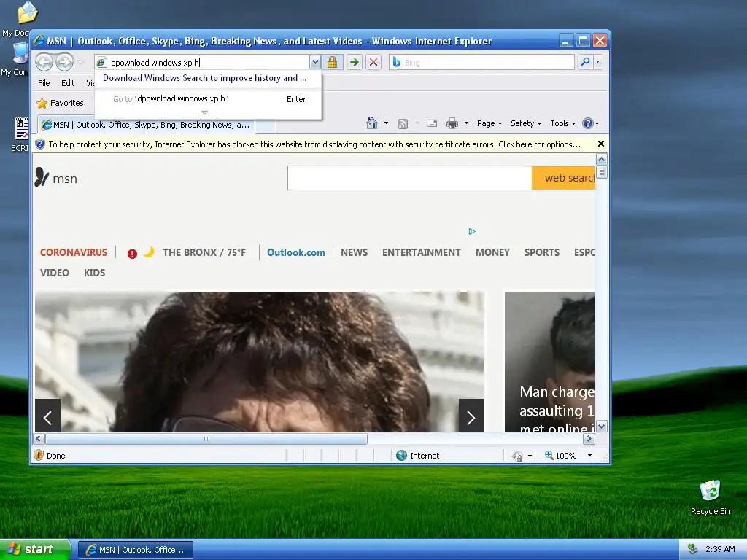Show previous slide in news carousel
The image size is (747, 560).
[x=47, y=416]
